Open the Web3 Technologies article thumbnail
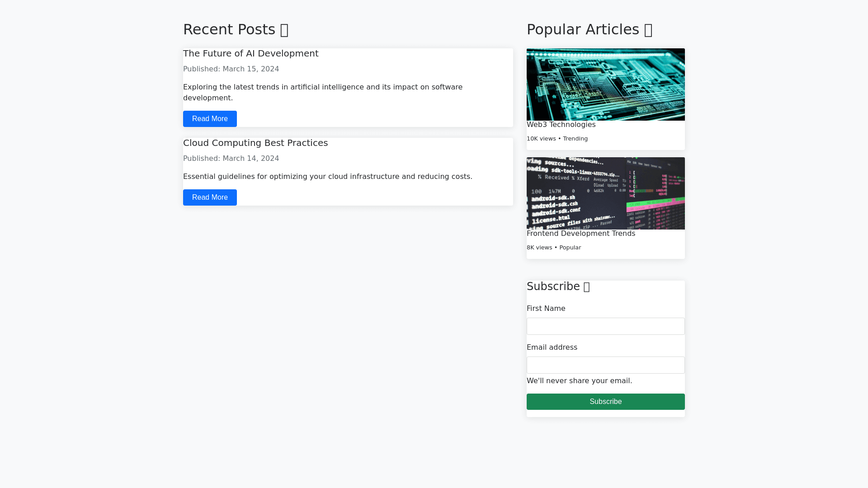Viewport: 868px width, 488px height. [x=605, y=84]
